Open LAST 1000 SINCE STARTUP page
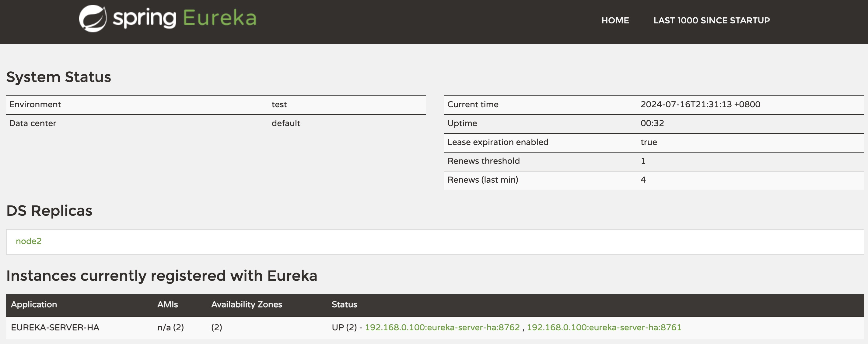This screenshot has width=868, height=344. click(711, 21)
